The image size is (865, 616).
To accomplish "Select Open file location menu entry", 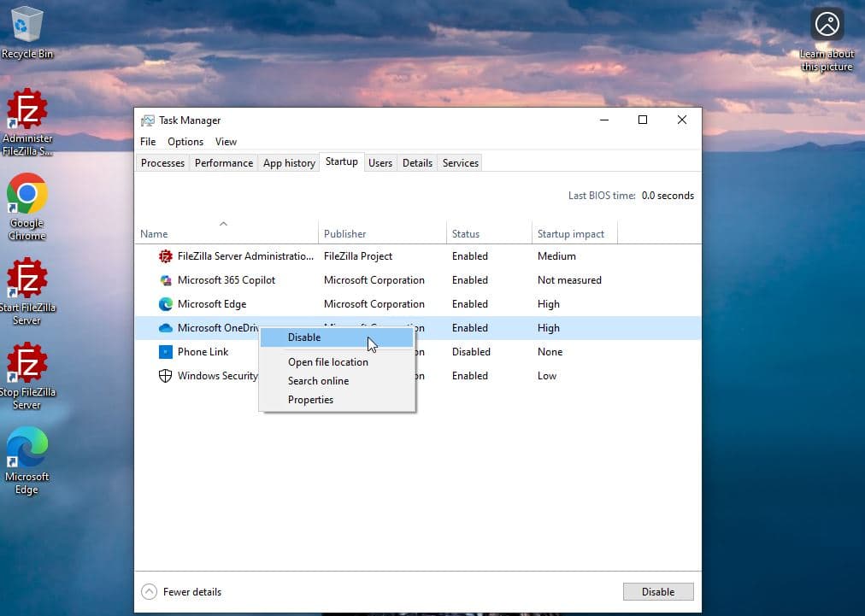I will click(328, 362).
